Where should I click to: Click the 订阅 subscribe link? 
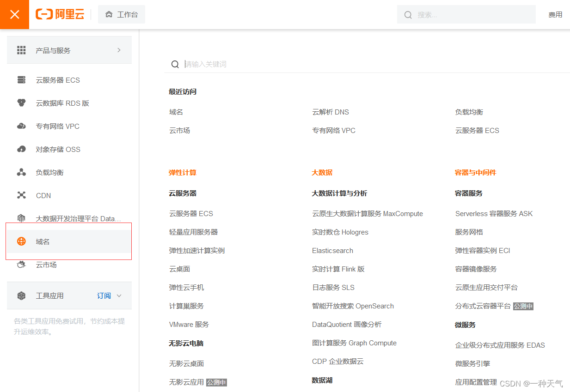point(104,296)
